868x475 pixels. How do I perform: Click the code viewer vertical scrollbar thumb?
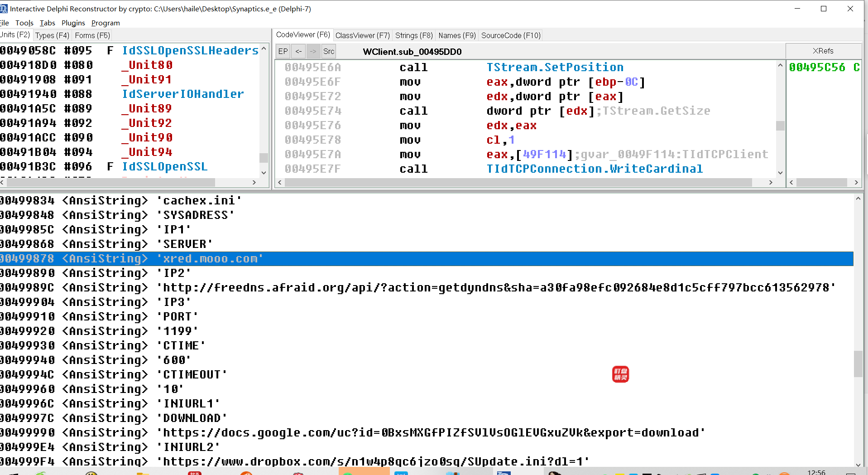[780, 126]
